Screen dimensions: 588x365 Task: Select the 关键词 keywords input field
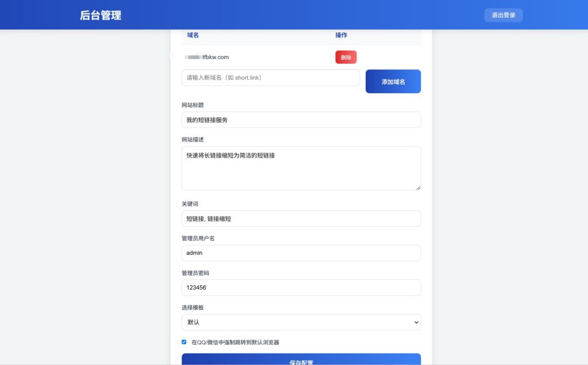pos(301,218)
